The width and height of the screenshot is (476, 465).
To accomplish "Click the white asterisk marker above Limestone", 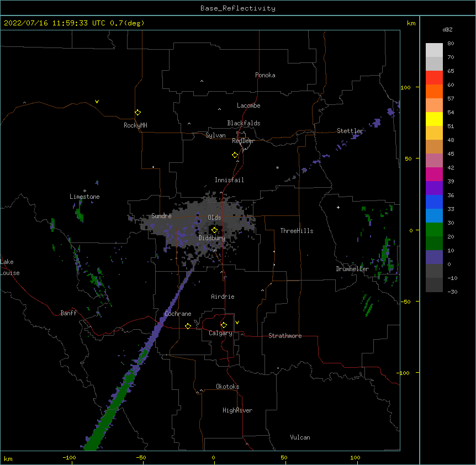I will pyautogui.click(x=84, y=191).
